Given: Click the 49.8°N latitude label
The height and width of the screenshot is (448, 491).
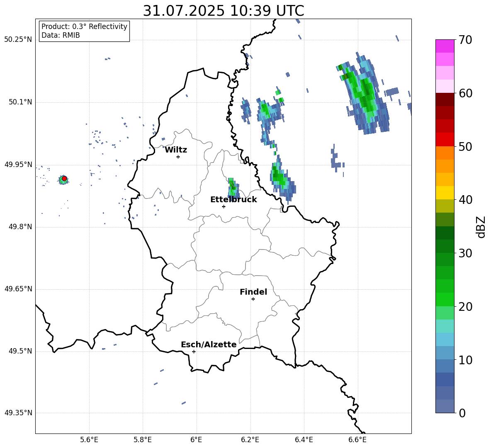Looking at the screenshot, I should 20,227.
